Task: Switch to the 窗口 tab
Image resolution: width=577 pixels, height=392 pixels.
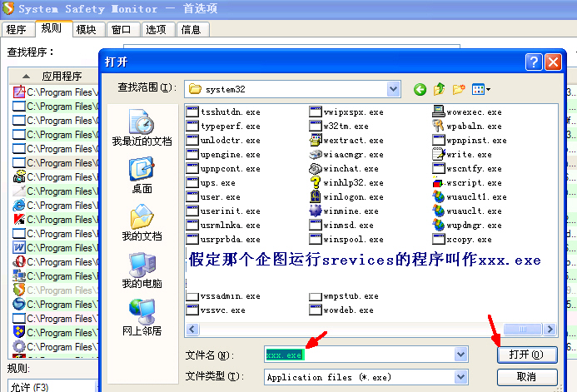Action: [x=122, y=29]
